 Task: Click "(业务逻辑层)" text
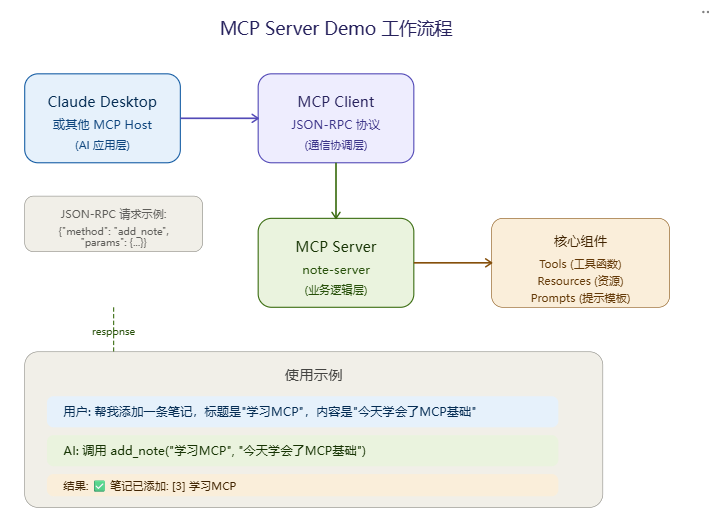pos(336,290)
